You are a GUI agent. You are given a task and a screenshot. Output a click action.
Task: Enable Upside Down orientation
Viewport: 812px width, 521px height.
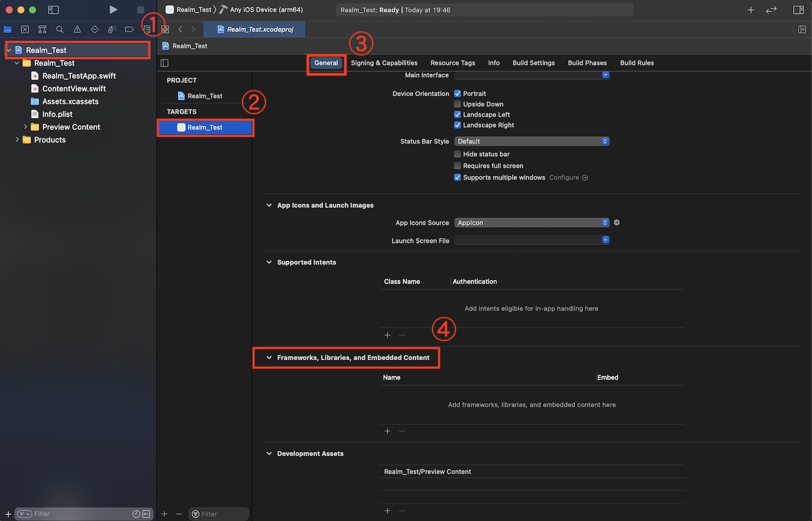[x=457, y=104]
